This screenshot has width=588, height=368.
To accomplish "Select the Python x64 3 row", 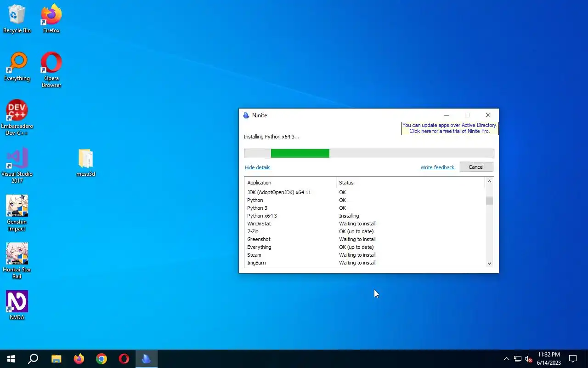I will 365,216.
